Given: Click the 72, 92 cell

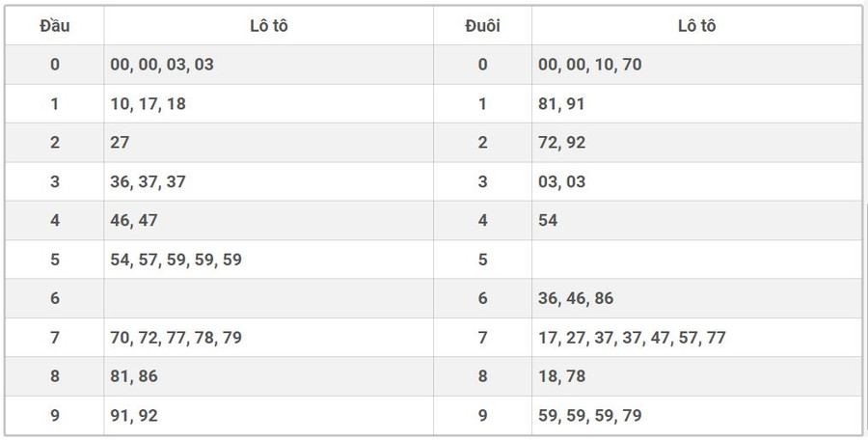Looking at the screenshot, I should click(x=561, y=143).
